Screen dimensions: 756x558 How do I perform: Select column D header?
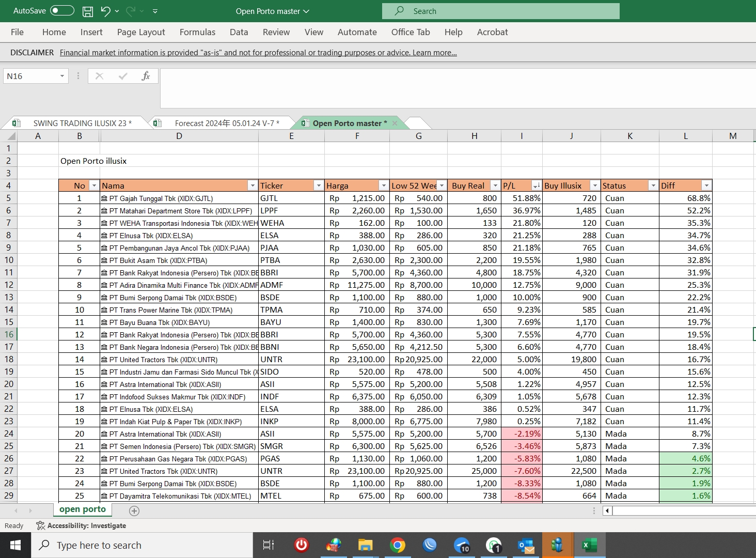(x=179, y=136)
